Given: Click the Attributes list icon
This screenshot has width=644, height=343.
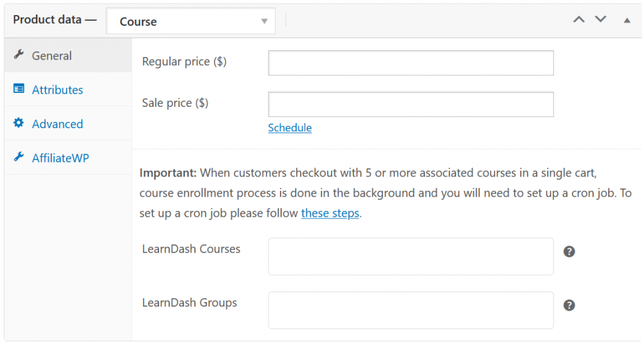Looking at the screenshot, I should click(x=18, y=89).
